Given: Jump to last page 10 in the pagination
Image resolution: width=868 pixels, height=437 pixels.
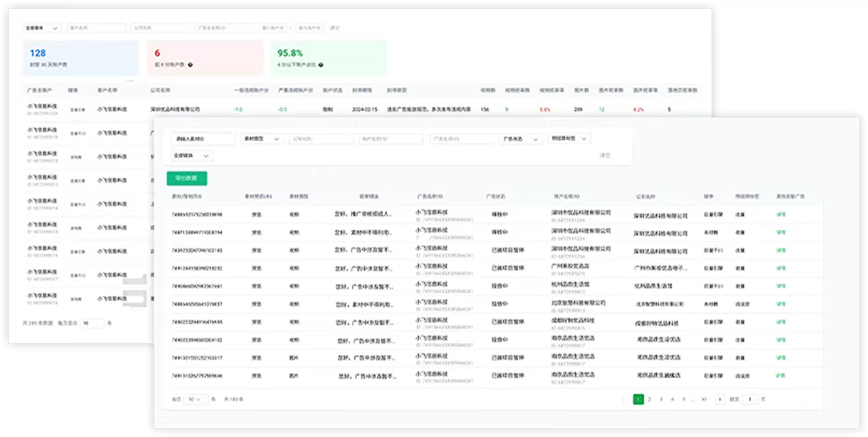Looking at the screenshot, I should (704, 399).
